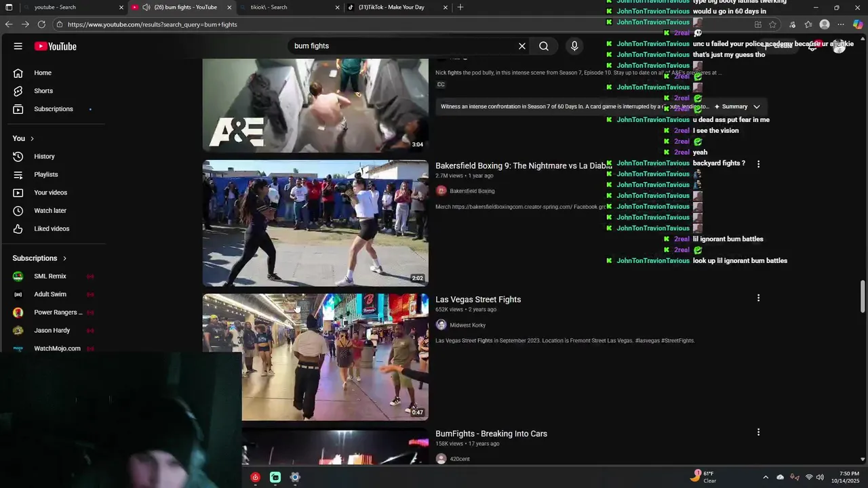Open WatchMojo.com channel subscription
This screenshot has height=488, width=868.
[57, 348]
